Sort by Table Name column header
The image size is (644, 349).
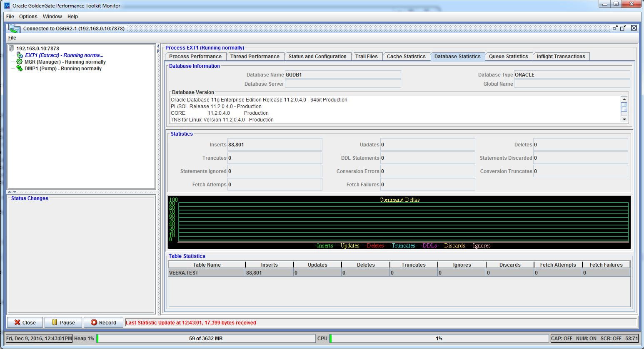click(x=207, y=265)
